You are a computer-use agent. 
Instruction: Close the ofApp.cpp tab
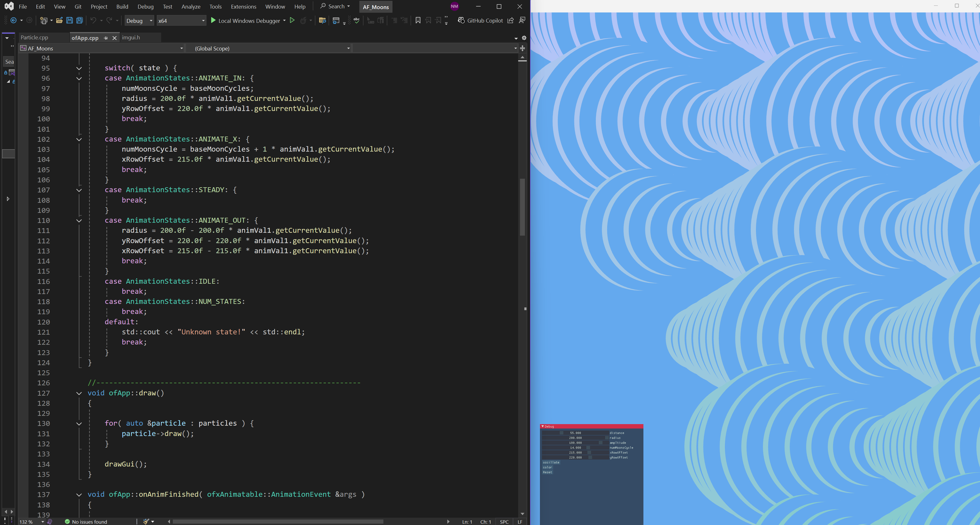[114, 38]
